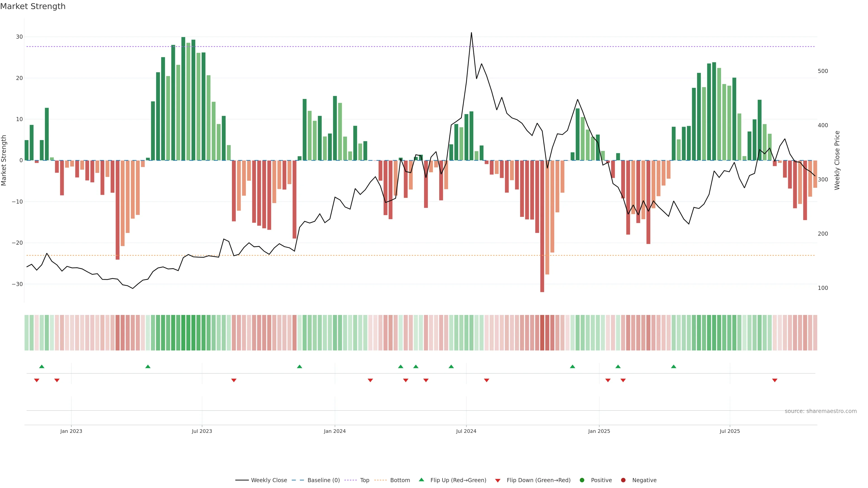
Task: Click the Jul 2025 x-axis label
Action: tap(729, 431)
